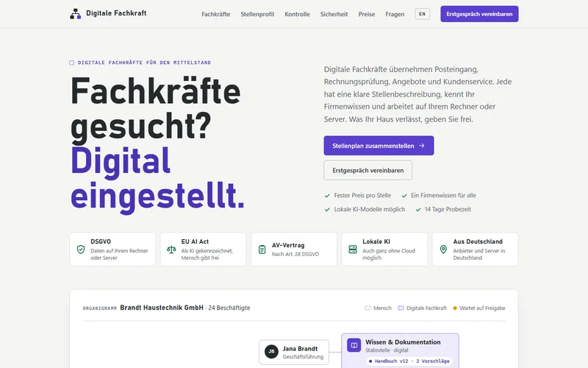Click the AV-Vertrag clipboard icon

(x=262, y=250)
